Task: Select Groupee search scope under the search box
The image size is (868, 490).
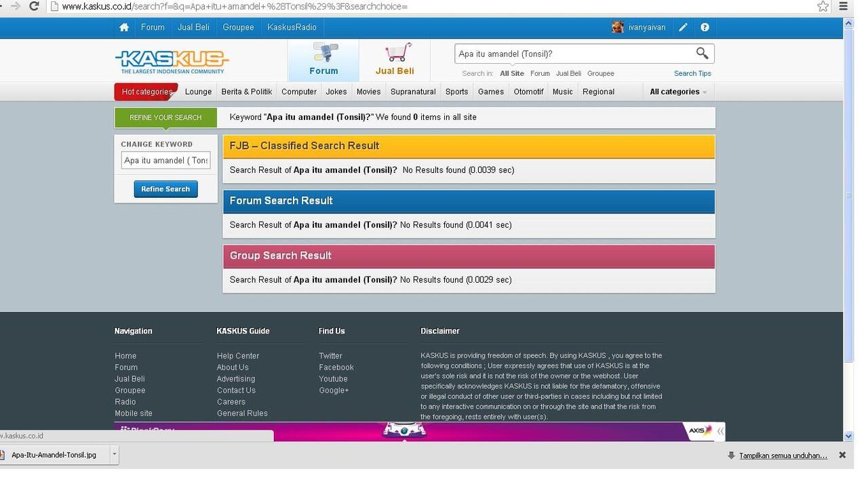Action: (601, 73)
